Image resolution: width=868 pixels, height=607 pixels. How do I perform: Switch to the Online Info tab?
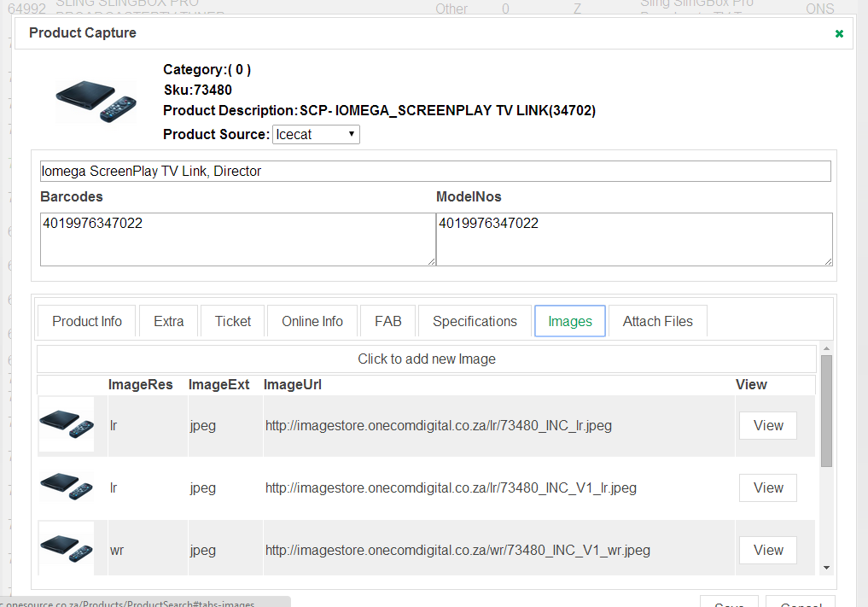coord(312,321)
